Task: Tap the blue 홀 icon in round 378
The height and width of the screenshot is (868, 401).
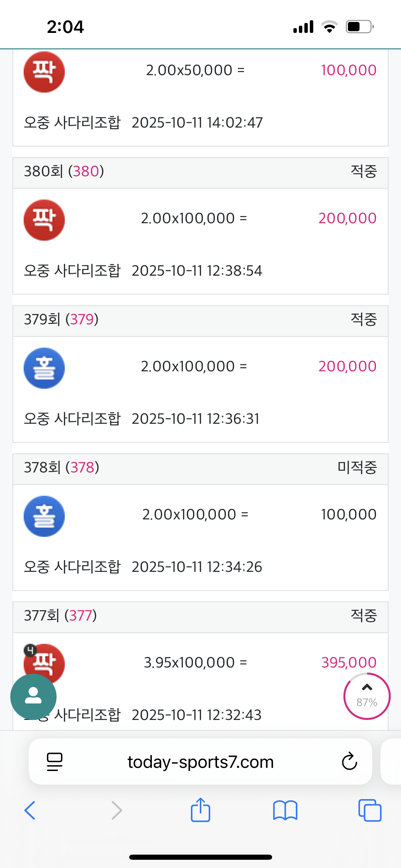Action: coord(44,516)
